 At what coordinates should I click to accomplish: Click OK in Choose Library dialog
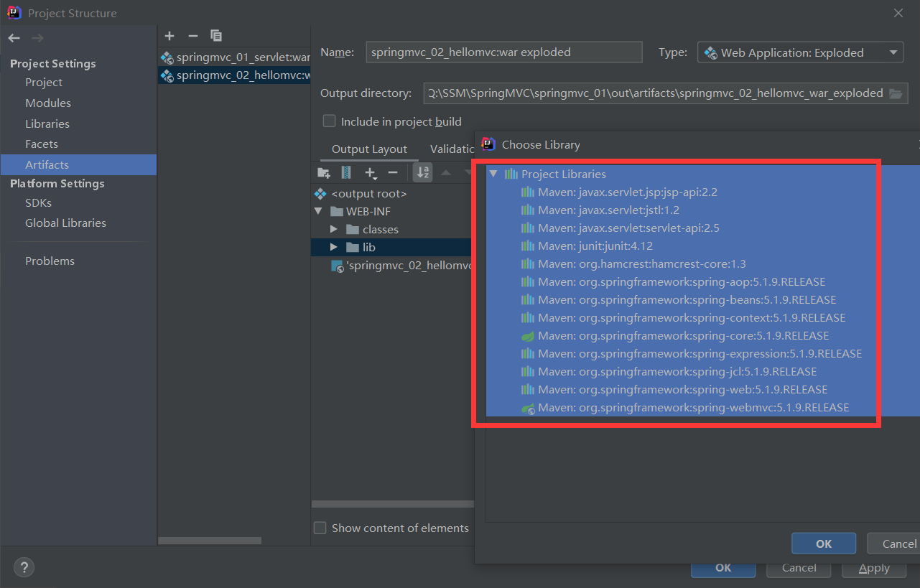coord(824,543)
